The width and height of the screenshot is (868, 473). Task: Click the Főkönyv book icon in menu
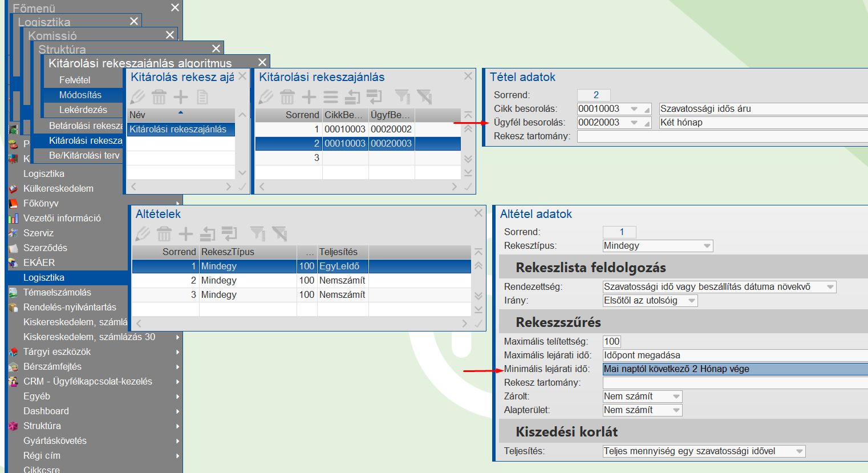pyautogui.click(x=13, y=204)
